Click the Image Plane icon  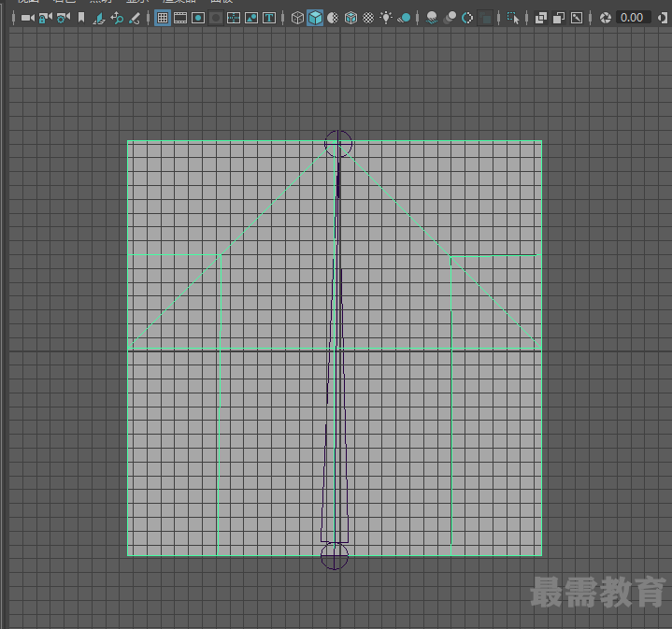point(99,18)
